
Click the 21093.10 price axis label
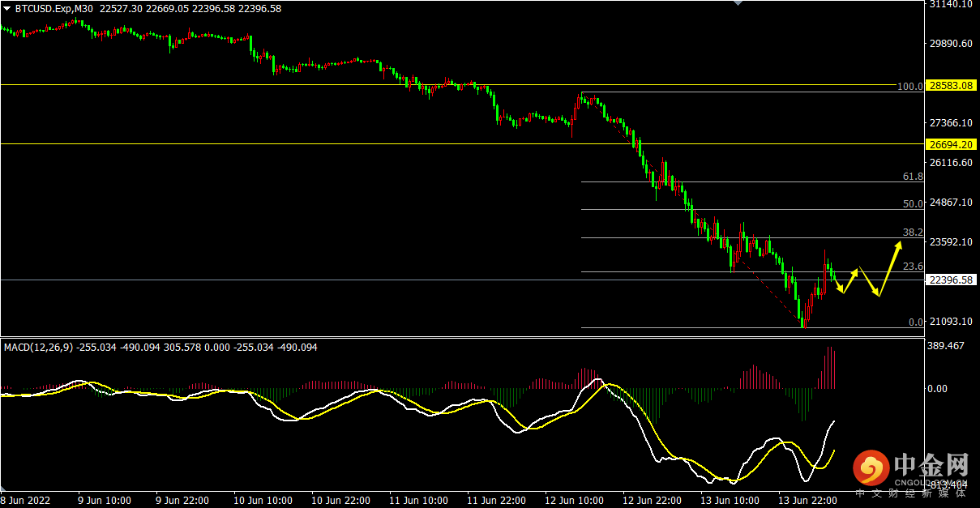click(951, 322)
